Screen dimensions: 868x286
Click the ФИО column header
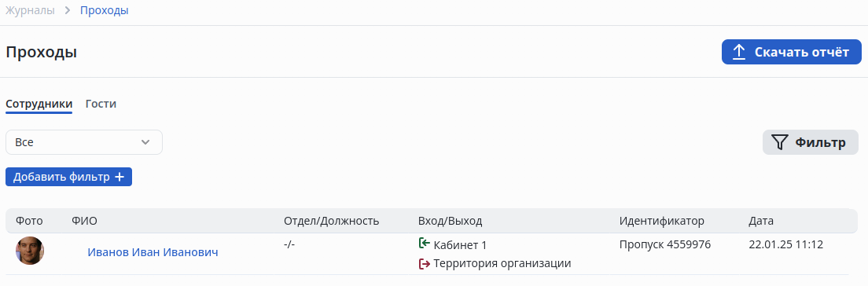click(84, 221)
